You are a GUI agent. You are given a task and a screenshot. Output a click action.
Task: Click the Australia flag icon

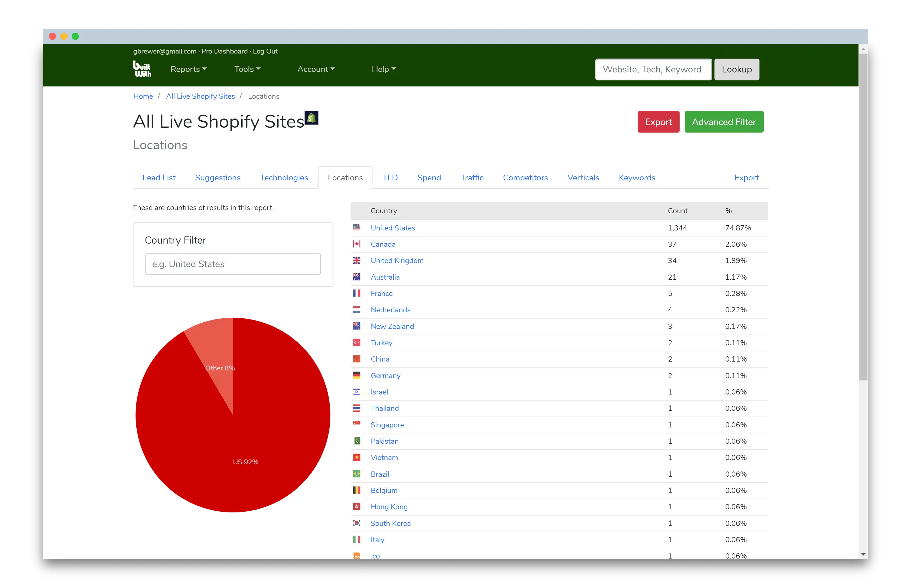click(x=356, y=277)
